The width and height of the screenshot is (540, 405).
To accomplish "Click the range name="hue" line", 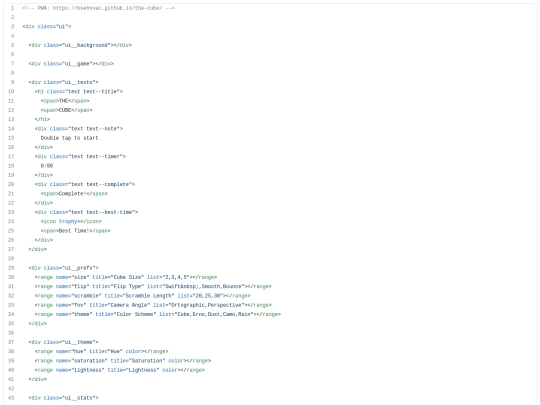I will 102,352.
